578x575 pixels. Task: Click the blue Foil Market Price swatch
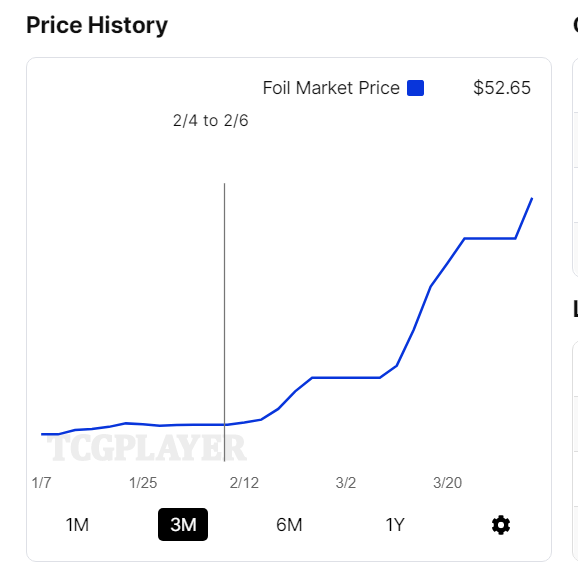pyautogui.click(x=415, y=88)
